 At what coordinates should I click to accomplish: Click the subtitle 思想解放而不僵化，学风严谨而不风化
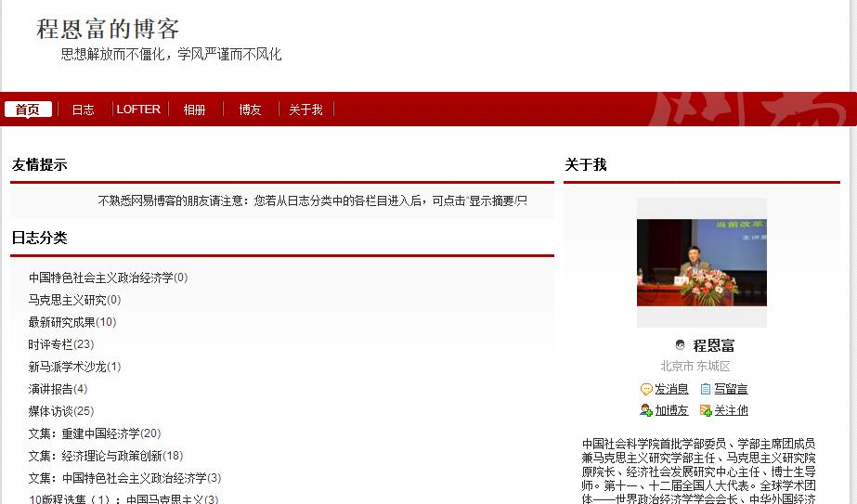(x=171, y=54)
